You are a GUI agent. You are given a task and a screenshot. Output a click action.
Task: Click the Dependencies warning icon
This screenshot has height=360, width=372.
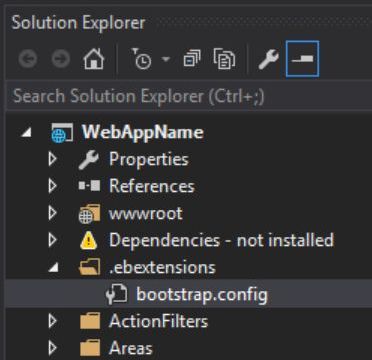pyautogui.click(x=89, y=240)
